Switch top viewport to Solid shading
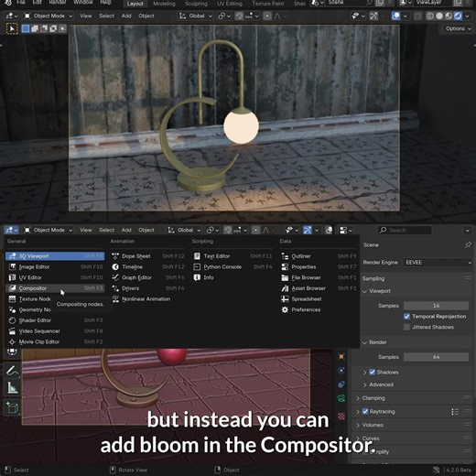 439,16
